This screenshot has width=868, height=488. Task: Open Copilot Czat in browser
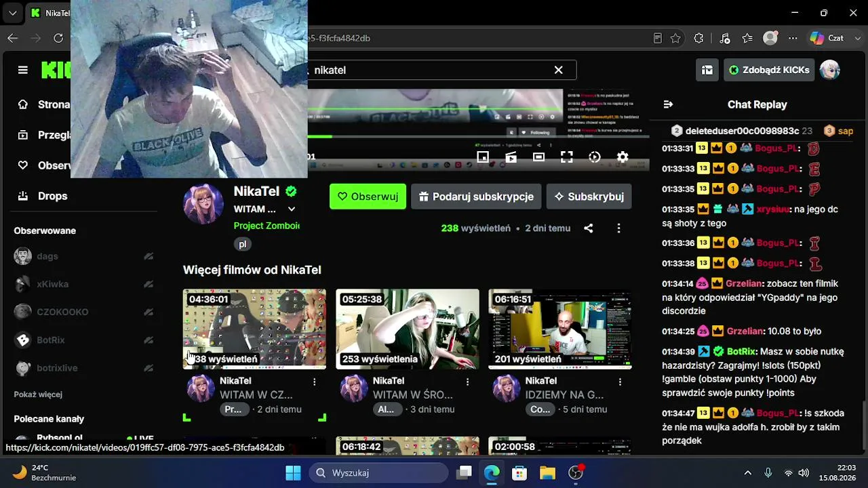coord(827,39)
